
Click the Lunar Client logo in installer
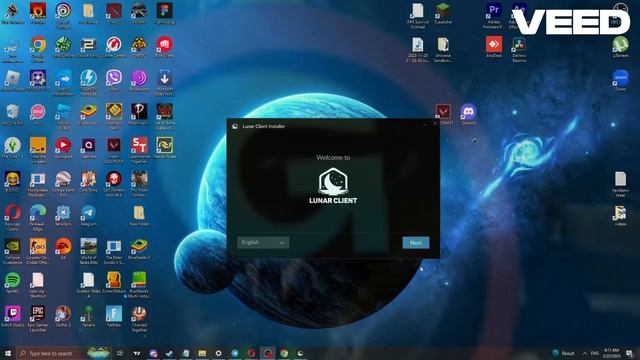(333, 186)
